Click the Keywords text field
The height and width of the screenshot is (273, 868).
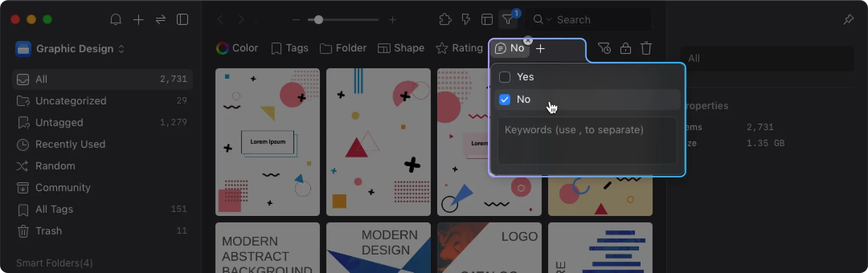coord(587,141)
